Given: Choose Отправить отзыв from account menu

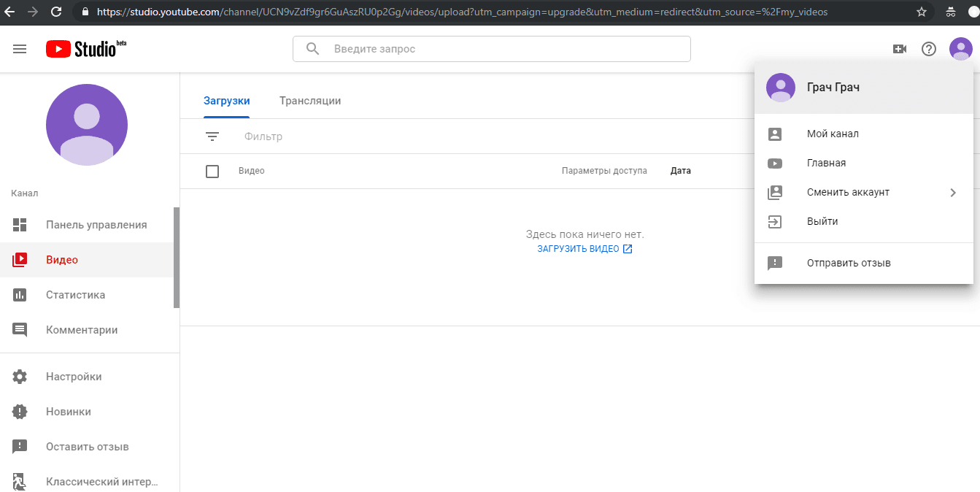Looking at the screenshot, I should click(864, 264).
